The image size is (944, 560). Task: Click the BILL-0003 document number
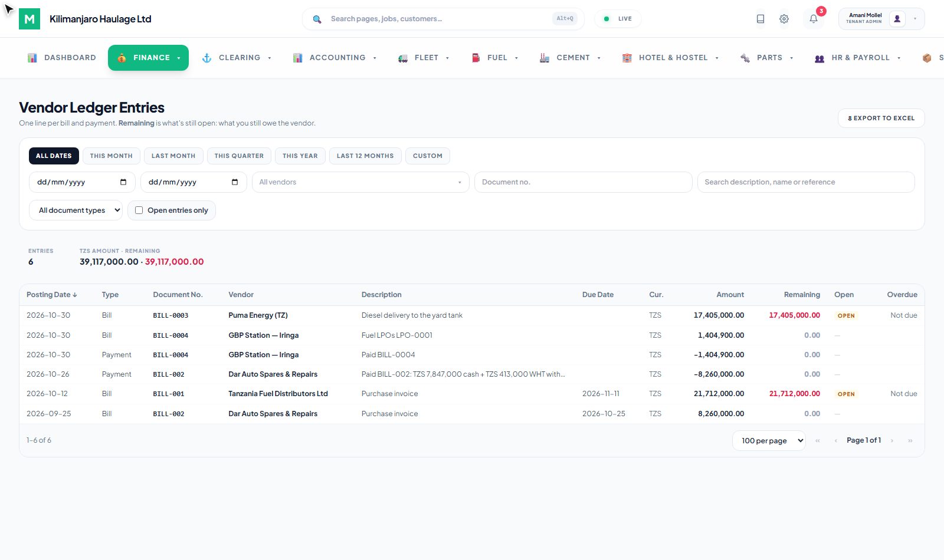tap(171, 315)
